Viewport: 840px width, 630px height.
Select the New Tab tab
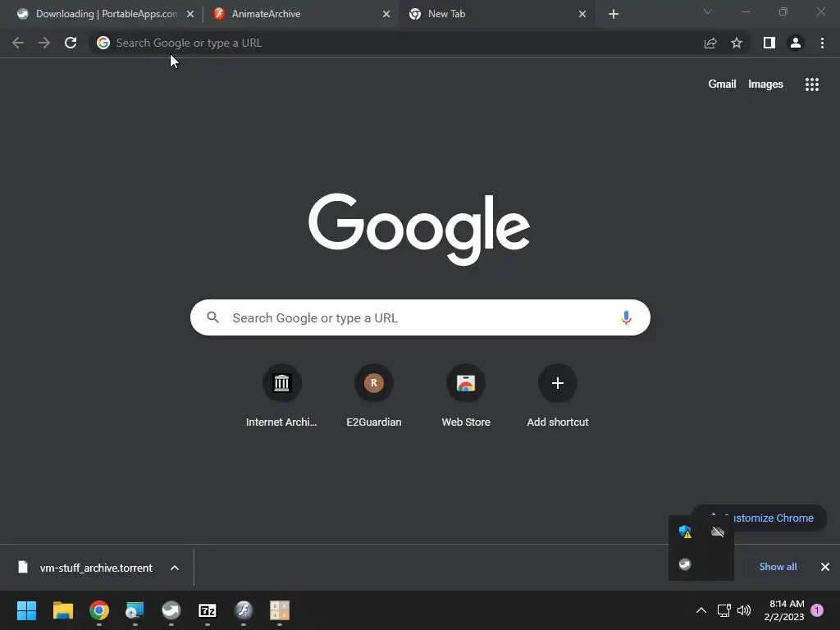497,14
